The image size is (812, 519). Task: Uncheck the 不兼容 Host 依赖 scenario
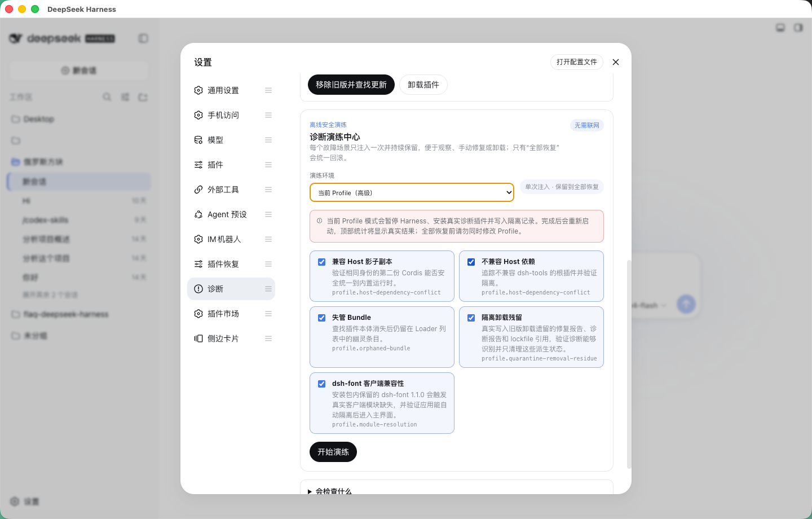(x=471, y=262)
